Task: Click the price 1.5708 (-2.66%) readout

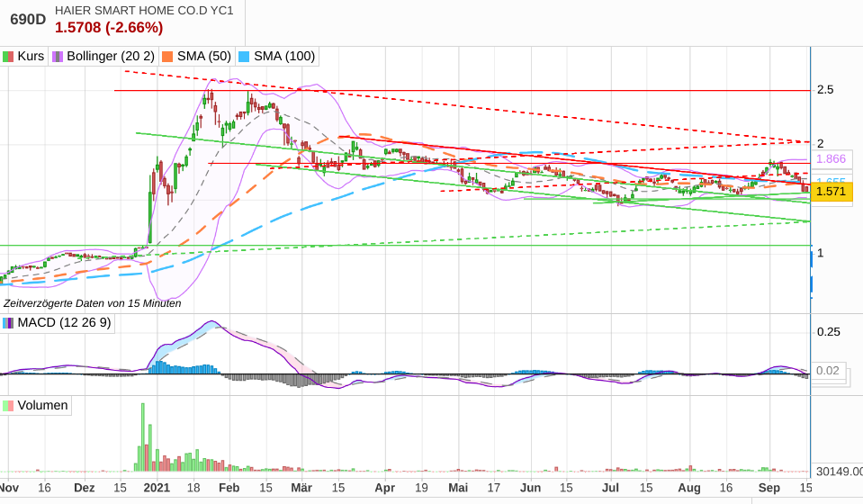Action: (109, 28)
